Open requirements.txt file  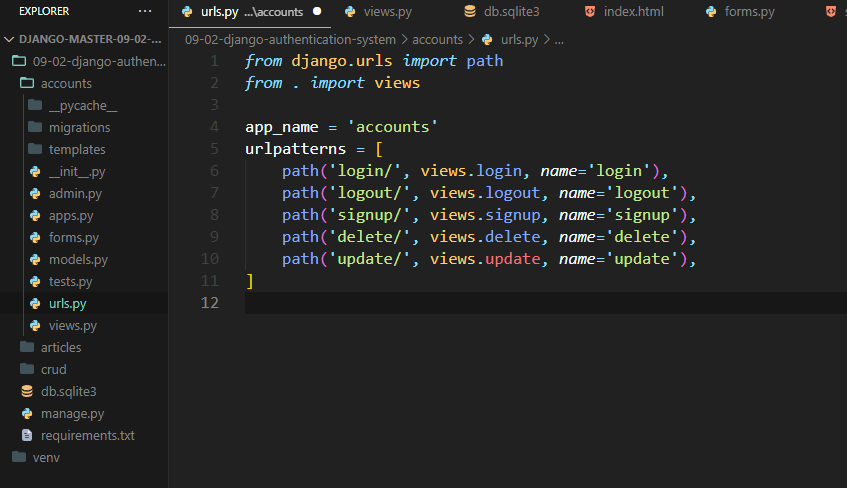[x=84, y=436]
